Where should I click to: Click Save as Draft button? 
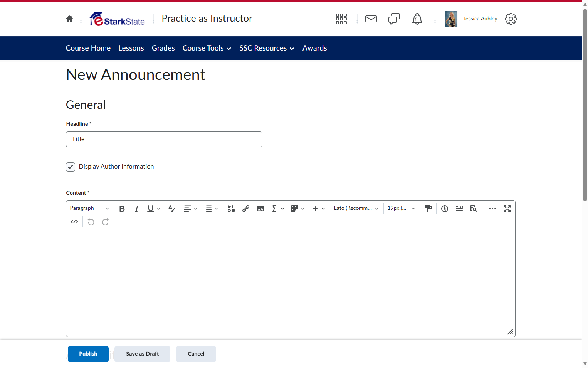click(142, 354)
